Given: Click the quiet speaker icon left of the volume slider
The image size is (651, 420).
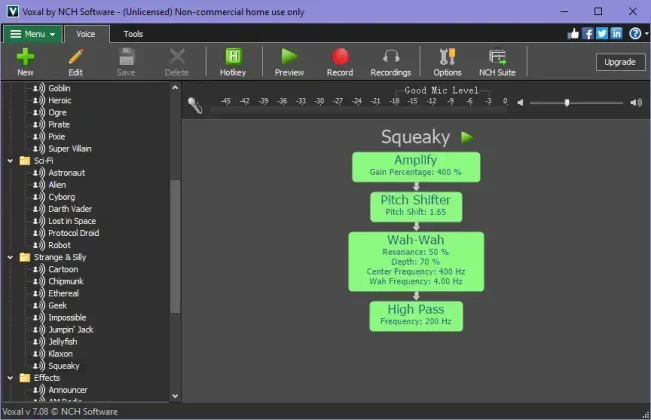Looking at the screenshot, I should (520, 103).
